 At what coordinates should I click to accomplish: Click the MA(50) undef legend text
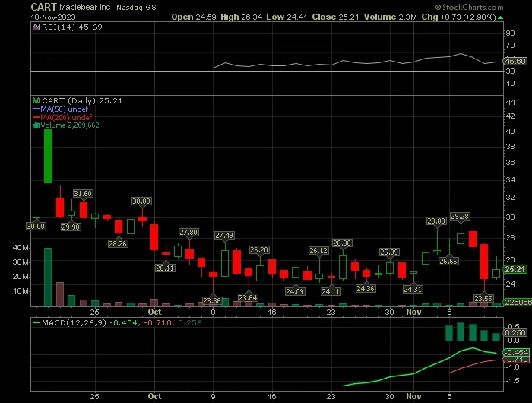click(x=65, y=109)
